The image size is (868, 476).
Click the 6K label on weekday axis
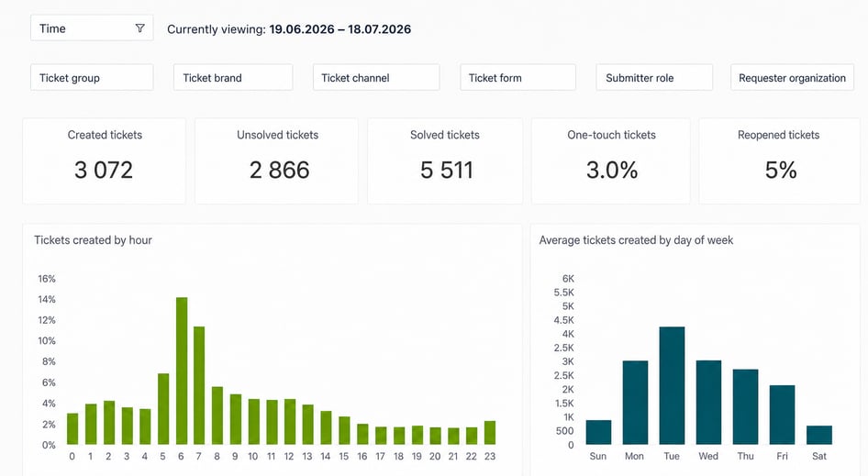coord(568,279)
